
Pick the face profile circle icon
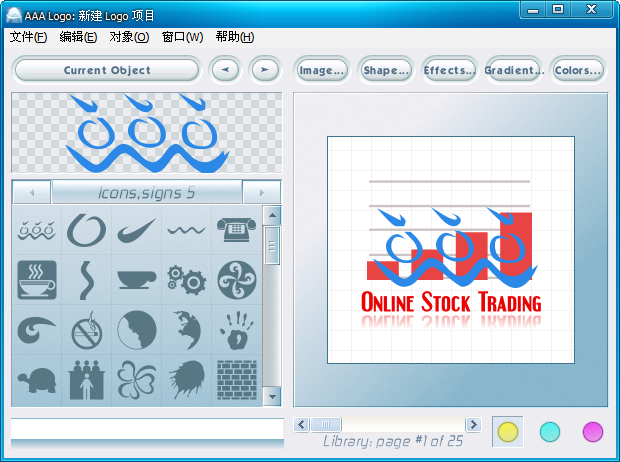click(137, 330)
